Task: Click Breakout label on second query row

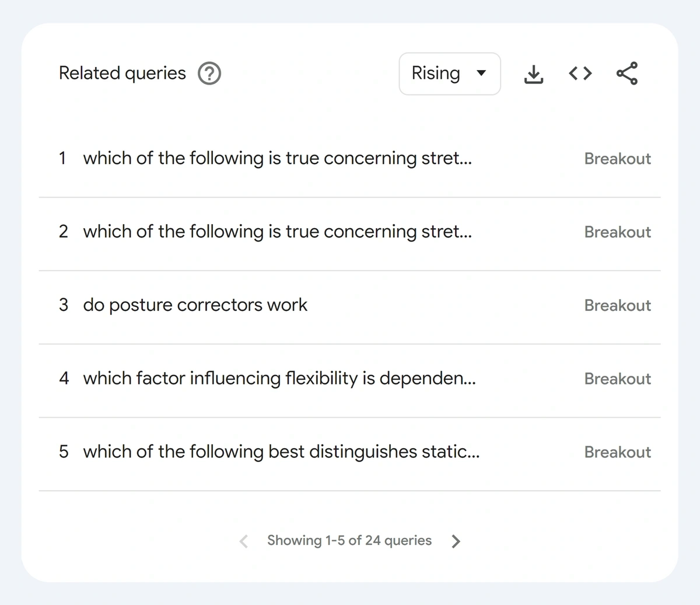Action: (618, 232)
